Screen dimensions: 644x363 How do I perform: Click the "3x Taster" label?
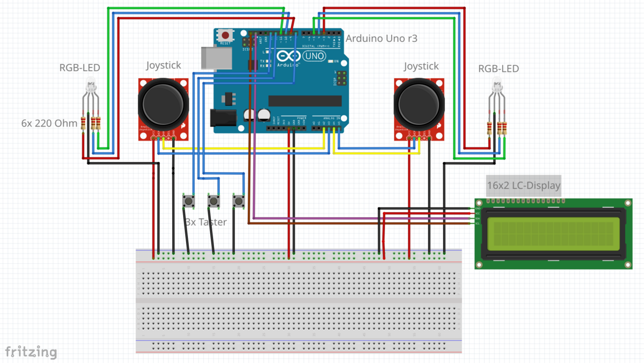tap(206, 221)
